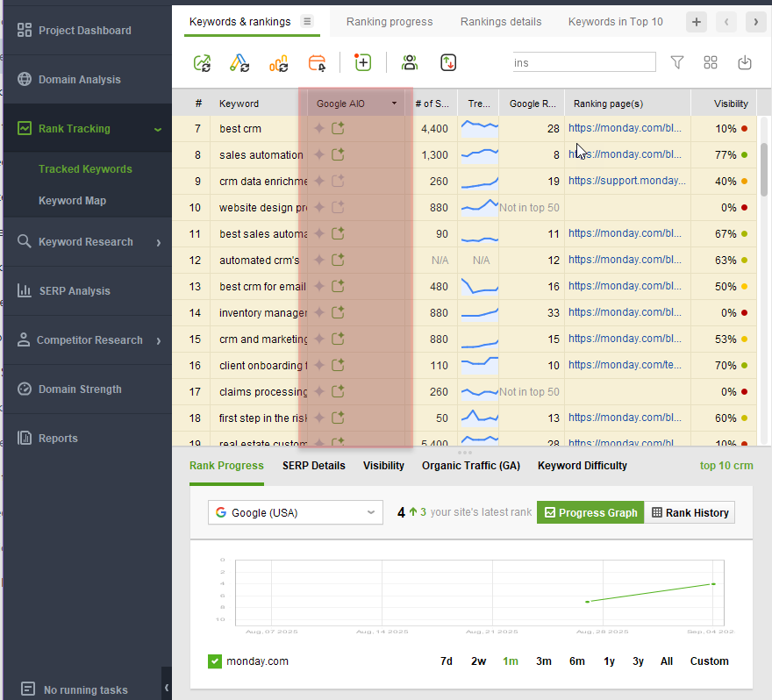Click the quick filter search field

click(x=584, y=62)
